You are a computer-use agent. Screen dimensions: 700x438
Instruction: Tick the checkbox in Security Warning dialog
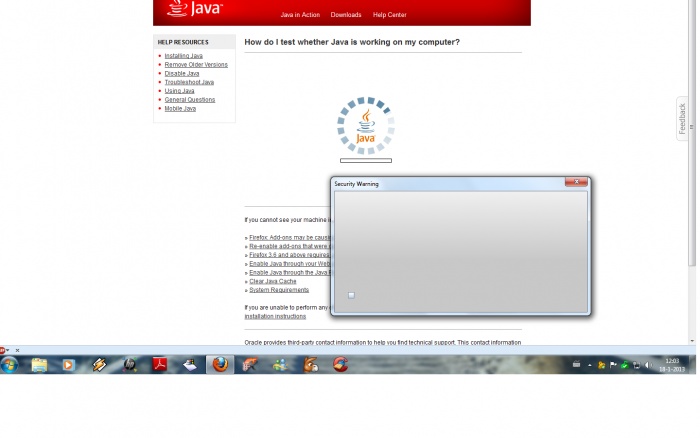(351, 295)
